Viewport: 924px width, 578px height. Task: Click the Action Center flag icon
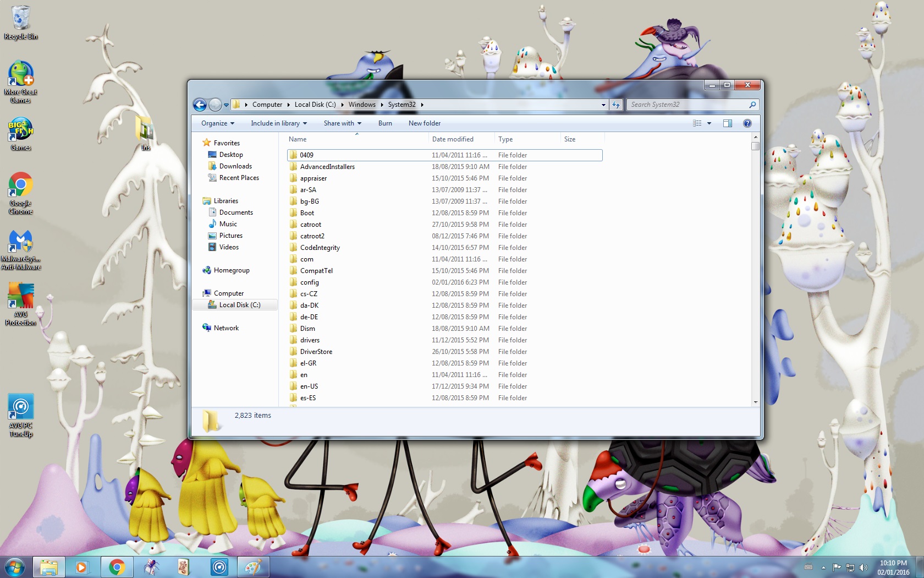pos(837,568)
